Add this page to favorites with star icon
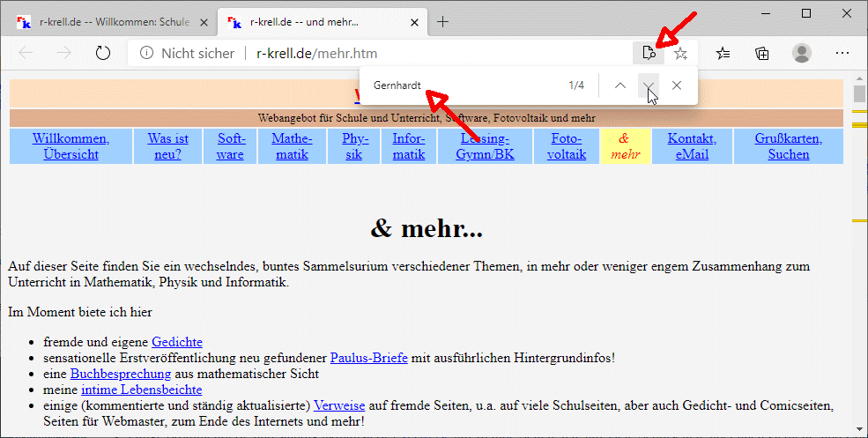This screenshot has height=438, width=868. click(x=680, y=53)
